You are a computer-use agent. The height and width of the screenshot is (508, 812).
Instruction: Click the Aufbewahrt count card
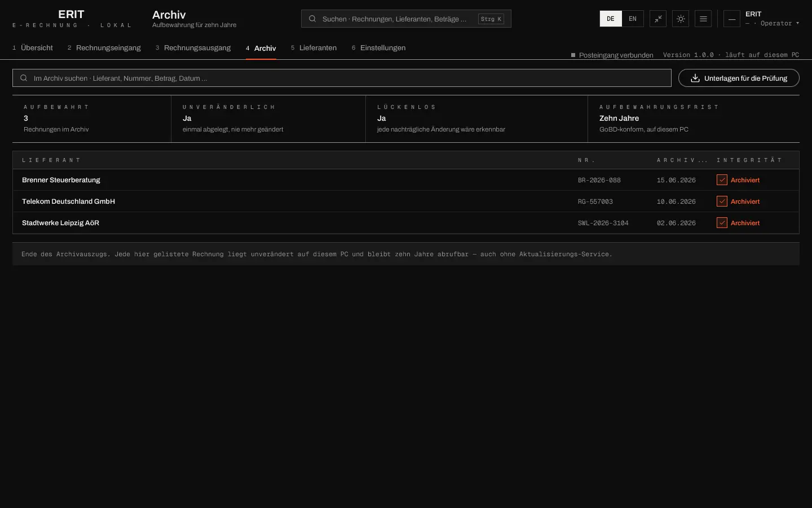pos(92,119)
